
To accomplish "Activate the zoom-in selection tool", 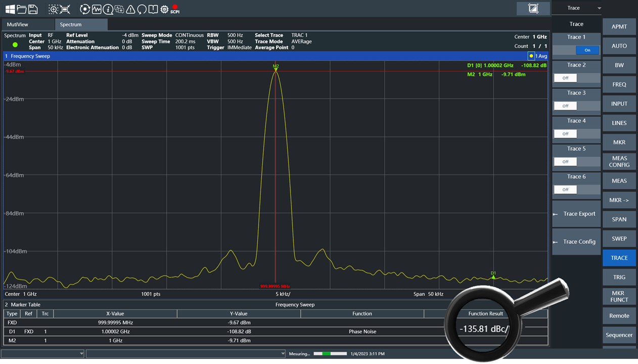I will (x=53, y=9).
